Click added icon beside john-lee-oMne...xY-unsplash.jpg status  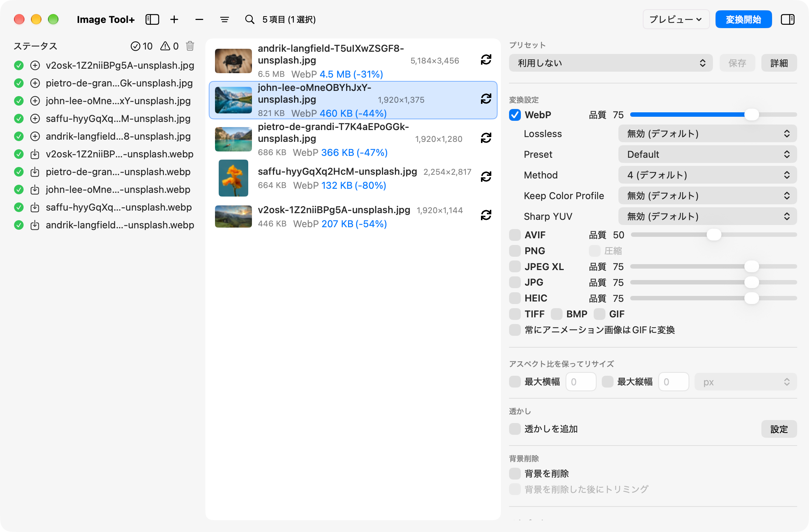click(35, 101)
